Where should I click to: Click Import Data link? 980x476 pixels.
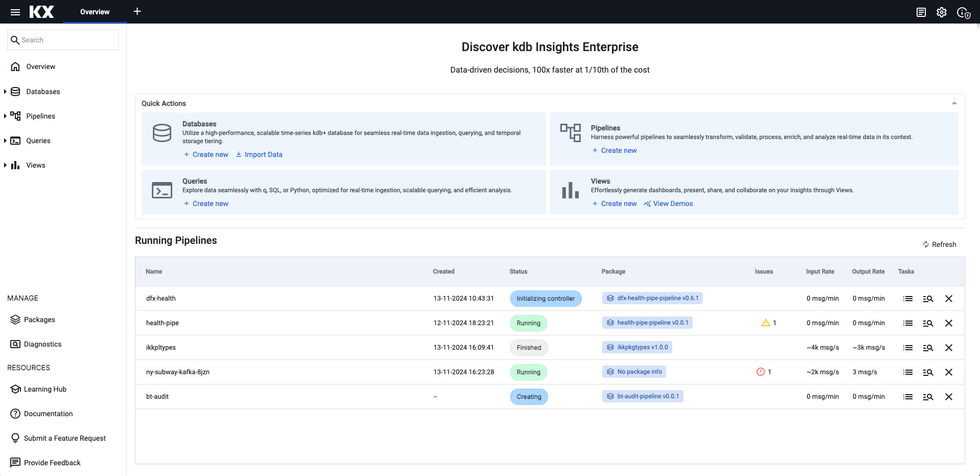click(259, 154)
